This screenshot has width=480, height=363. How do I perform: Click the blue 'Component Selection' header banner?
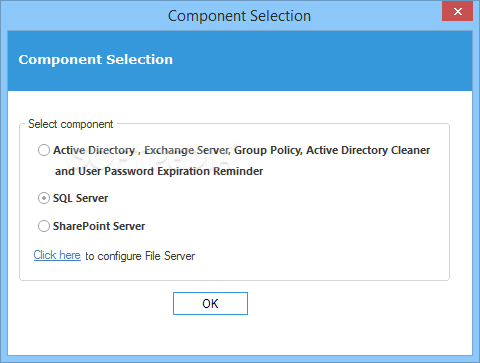point(240,61)
